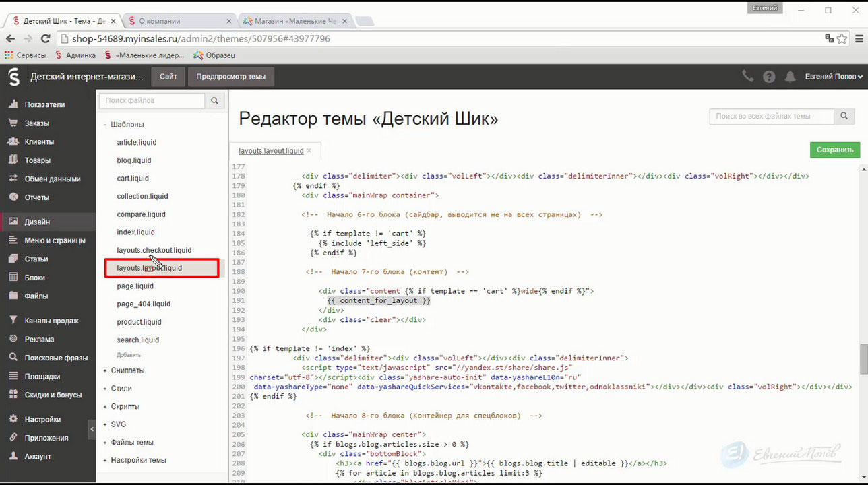Viewport: 868px width, 485px height.
Task: Click the Сайт button
Action: click(168, 77)
